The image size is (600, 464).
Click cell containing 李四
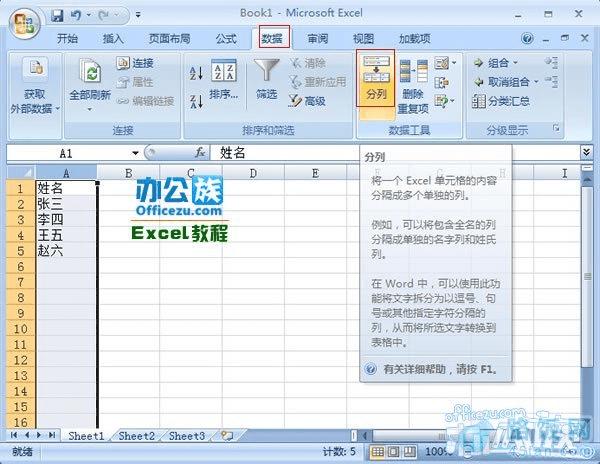pos(66,219)
